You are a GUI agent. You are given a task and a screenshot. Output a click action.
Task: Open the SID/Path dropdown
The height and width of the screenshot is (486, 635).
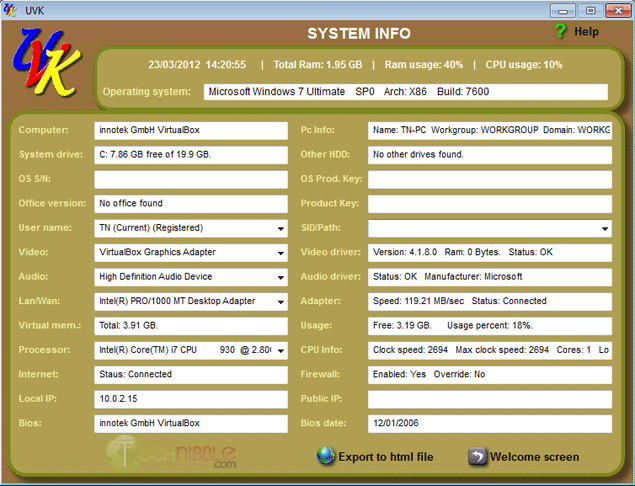point(605,228)
